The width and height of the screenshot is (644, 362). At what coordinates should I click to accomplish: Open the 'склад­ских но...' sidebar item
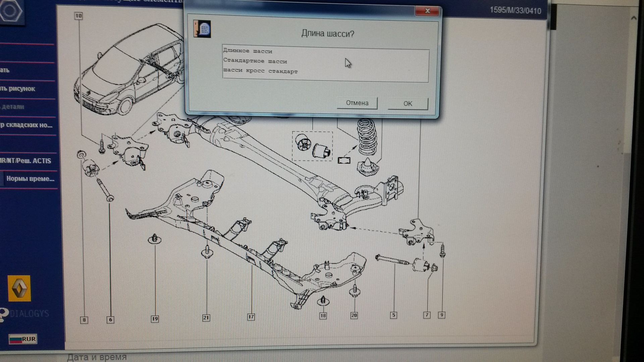click(x=26, y=125)
